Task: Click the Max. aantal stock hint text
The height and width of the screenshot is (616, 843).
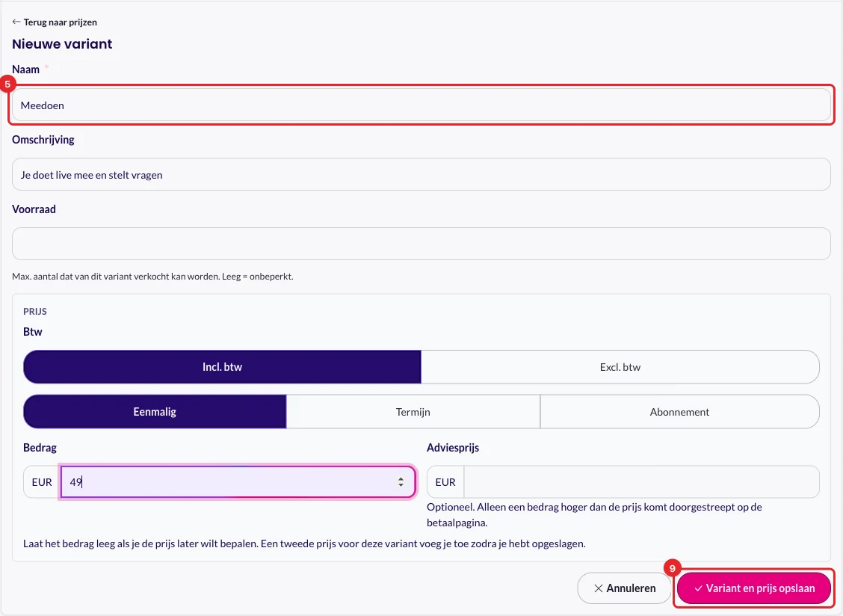Action: [152, 277]
